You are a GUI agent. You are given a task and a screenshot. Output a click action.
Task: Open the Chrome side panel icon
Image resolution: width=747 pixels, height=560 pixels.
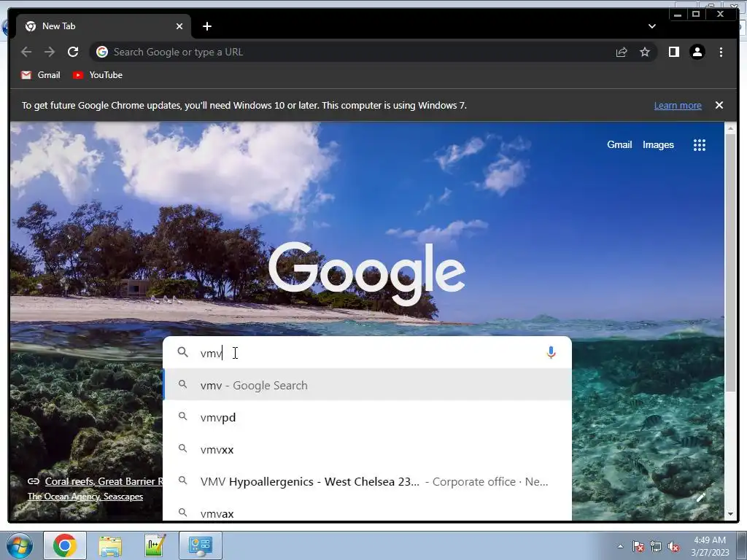click(x=673, y=52)
